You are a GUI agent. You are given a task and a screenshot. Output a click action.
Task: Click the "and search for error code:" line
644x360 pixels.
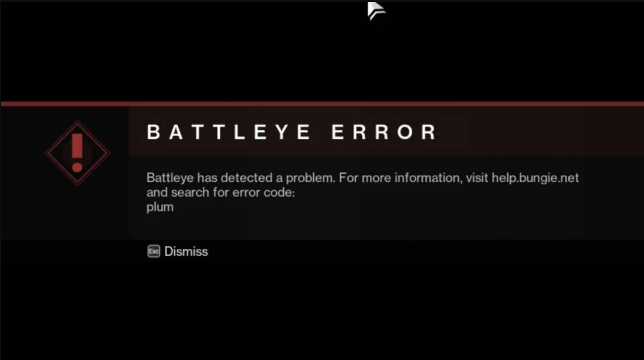click(x=220, y=192)
